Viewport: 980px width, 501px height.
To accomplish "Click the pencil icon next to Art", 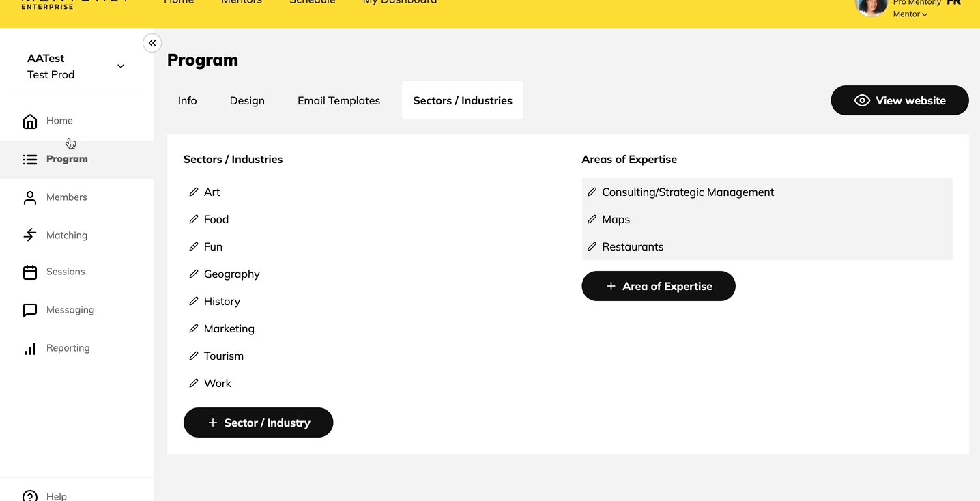I will tap(194, 192).
